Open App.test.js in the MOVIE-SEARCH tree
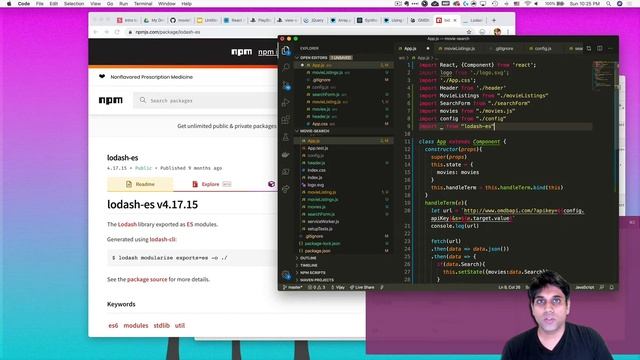This screenshot has height=360, width=640. coord(318,148)
